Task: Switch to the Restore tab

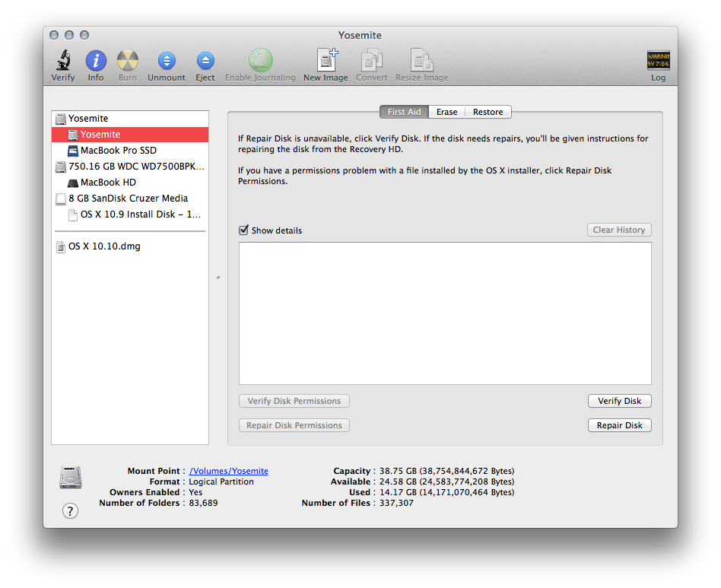Action: [x=488, y=112]
